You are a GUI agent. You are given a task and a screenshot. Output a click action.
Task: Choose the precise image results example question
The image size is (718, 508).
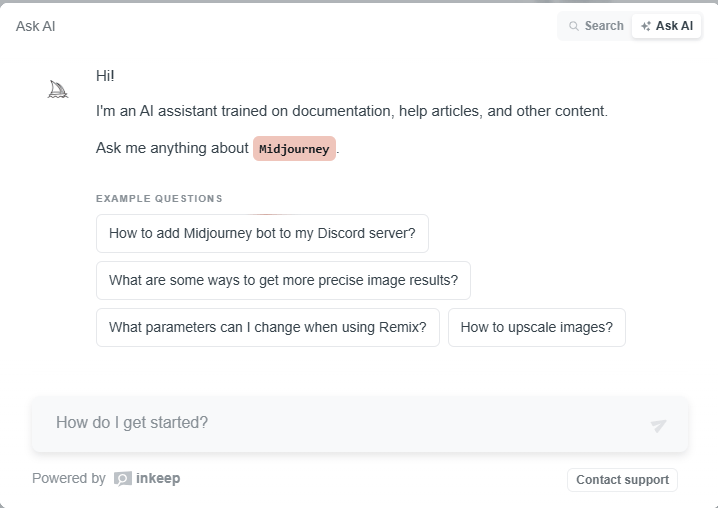coord(283,280)
